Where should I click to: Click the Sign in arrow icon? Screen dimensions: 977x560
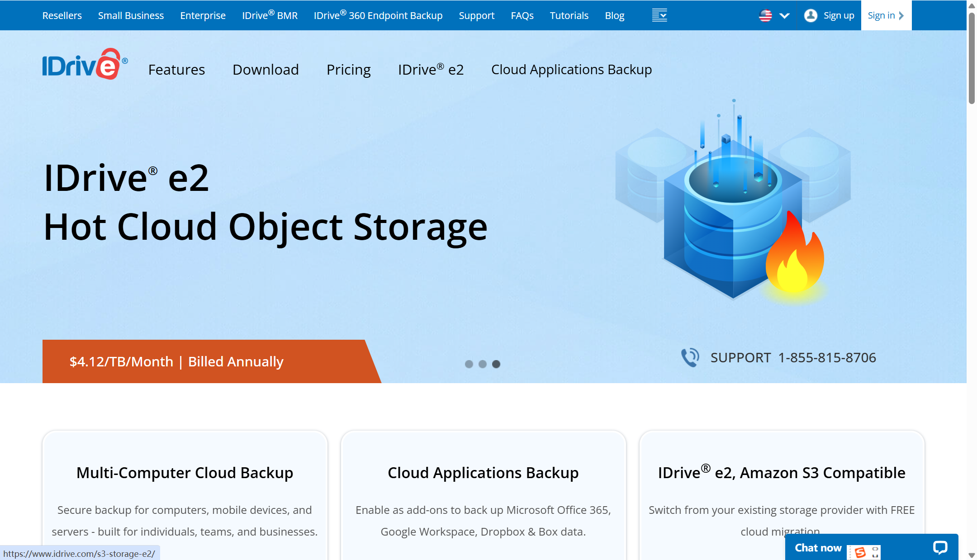pyautogui.click(x=901, y=15)
